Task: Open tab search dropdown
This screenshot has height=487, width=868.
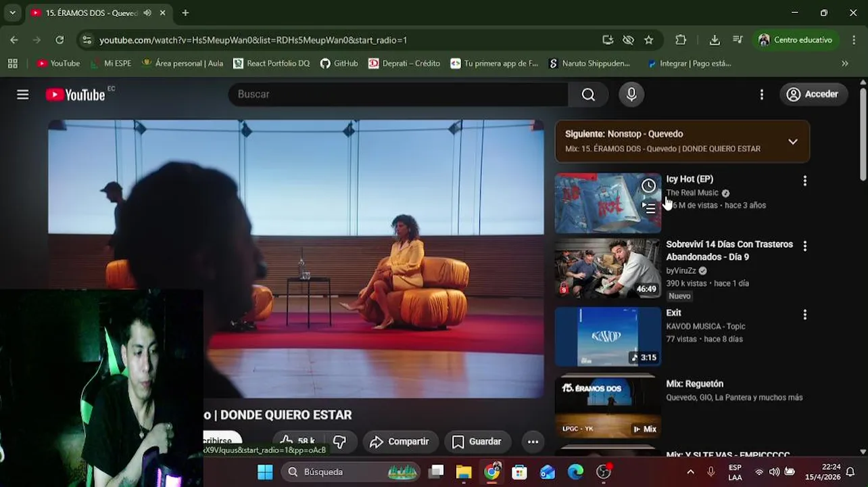Action: (12, 13)
